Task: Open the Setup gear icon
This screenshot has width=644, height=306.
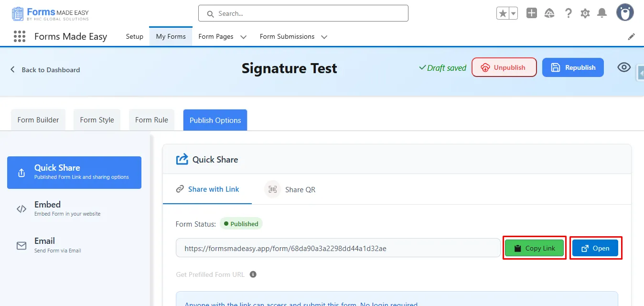Action: tap(585, 13)
